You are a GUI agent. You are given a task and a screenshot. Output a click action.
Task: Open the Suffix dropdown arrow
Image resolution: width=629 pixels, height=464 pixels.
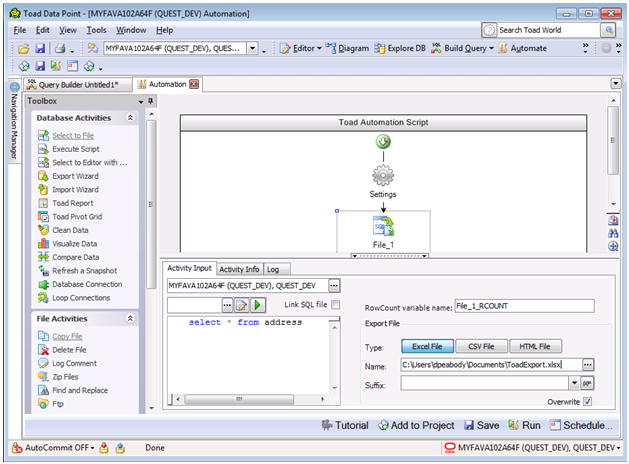pos(574,383)
